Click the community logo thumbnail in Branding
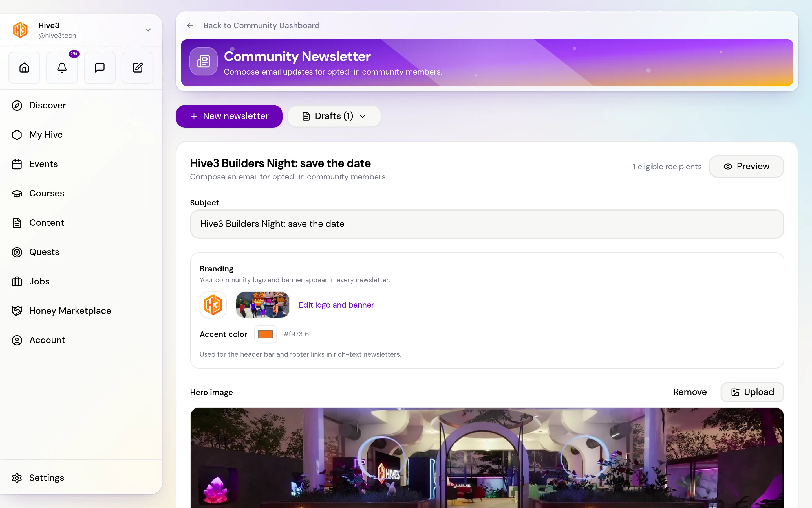 tap(213, 305)
